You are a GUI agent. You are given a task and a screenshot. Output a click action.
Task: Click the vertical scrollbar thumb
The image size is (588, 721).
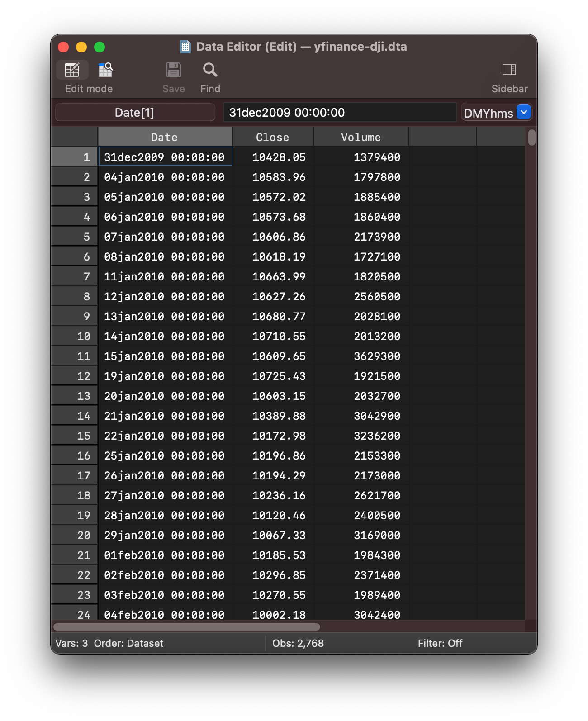pos(532,138)
